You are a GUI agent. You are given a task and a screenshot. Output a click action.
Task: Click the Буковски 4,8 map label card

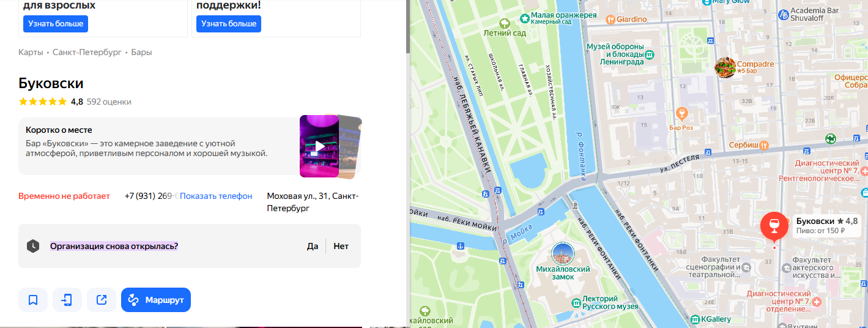click(x=828, y=225)
